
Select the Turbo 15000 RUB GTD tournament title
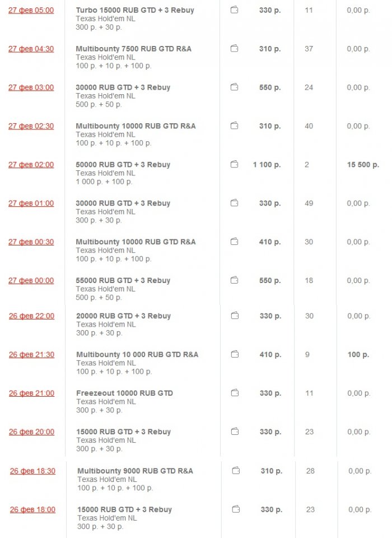tap(135, 10)
